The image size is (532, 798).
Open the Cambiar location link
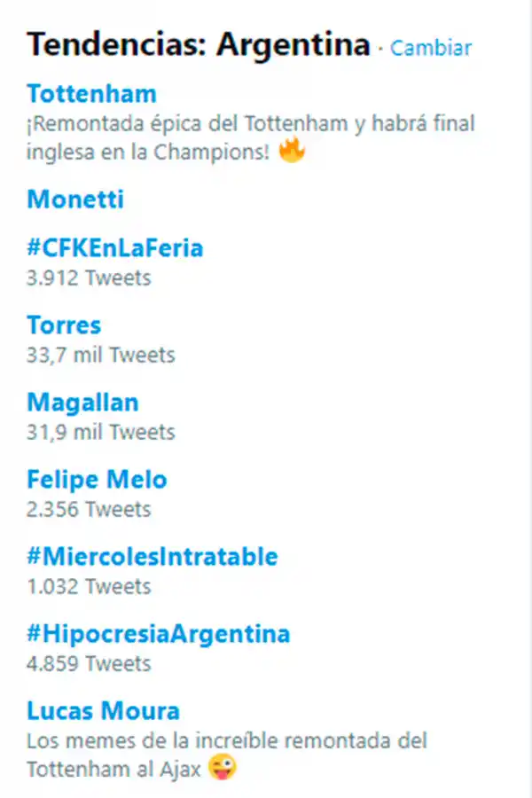click(x=430, y=49)
